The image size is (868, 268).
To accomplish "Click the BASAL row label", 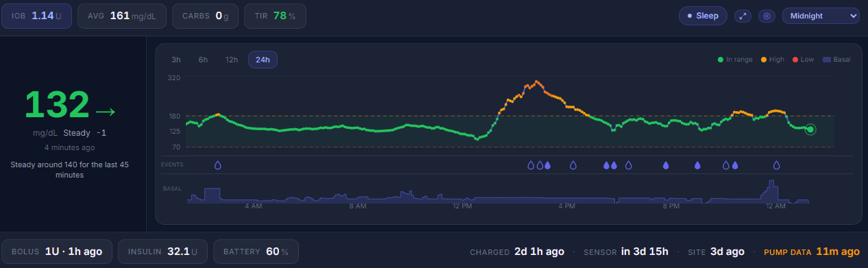I will coord(171,188).
